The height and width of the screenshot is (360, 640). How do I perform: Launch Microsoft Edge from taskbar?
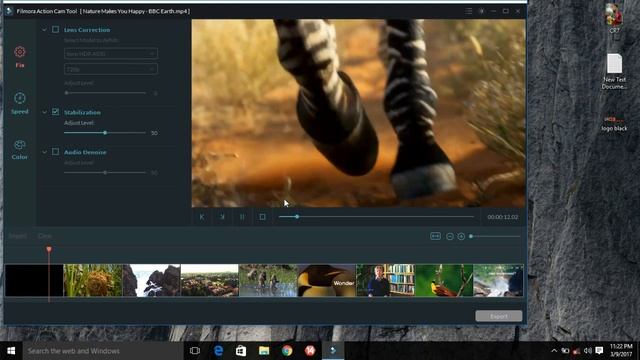coord(218,351)
